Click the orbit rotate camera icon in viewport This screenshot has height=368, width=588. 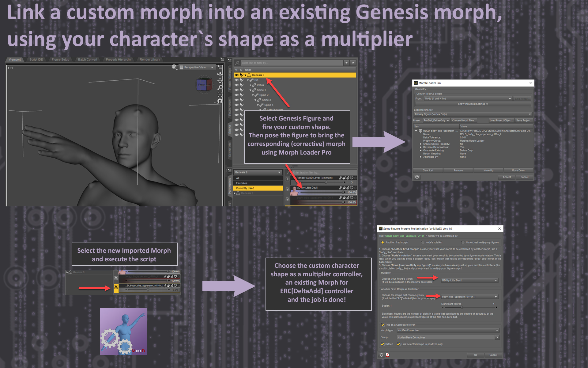[x=220, y=75]
